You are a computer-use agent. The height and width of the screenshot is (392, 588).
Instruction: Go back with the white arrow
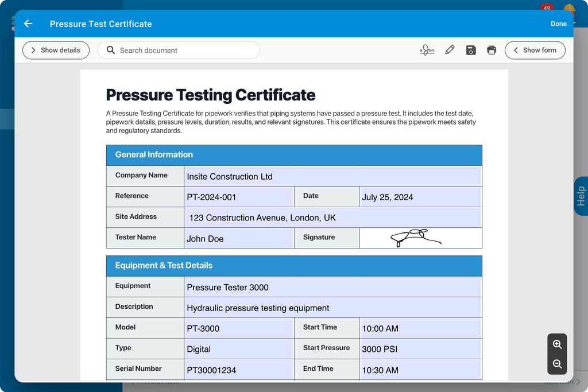(28, 24)
